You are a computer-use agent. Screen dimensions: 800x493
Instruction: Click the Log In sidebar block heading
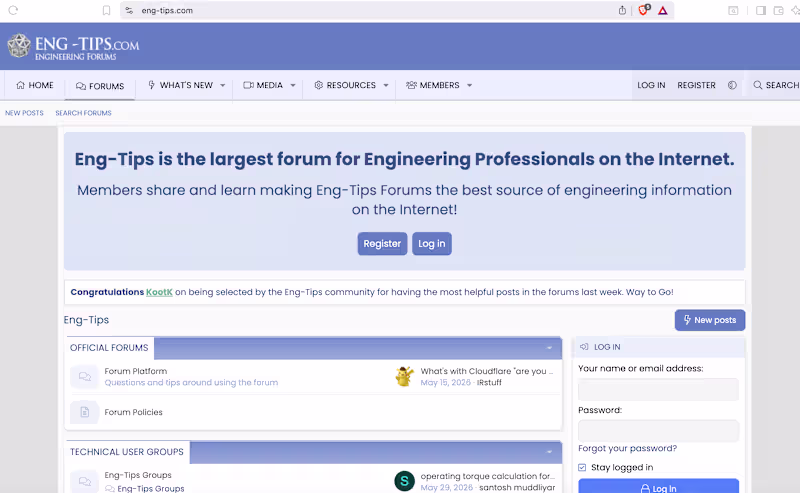point(607,347)
